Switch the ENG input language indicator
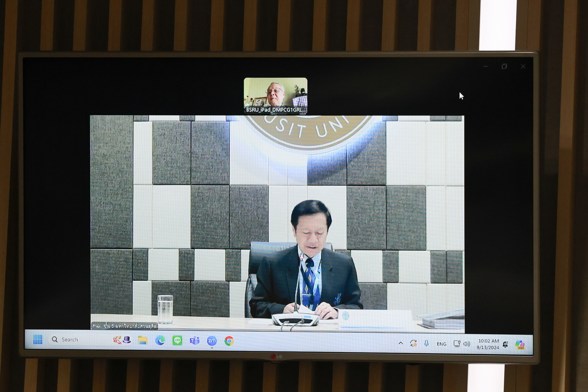This screenshot has width=588, height=392. coord(442,344)
